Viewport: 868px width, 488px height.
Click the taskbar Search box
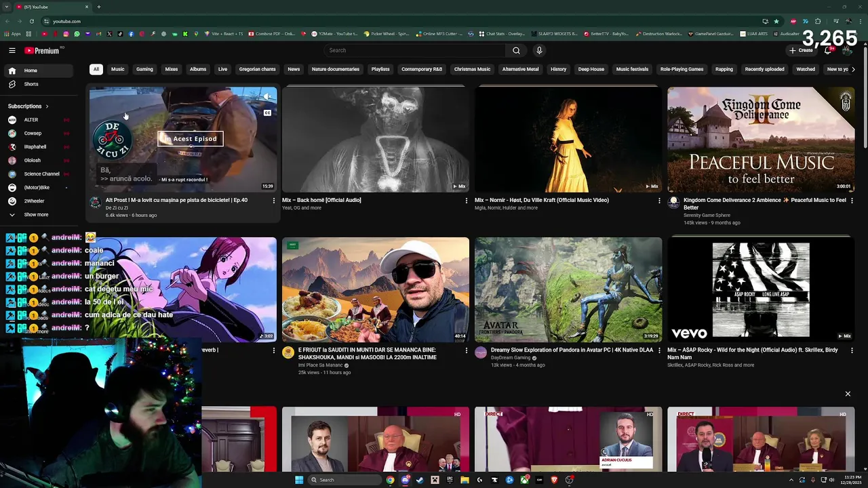click(x=344, y=480)
